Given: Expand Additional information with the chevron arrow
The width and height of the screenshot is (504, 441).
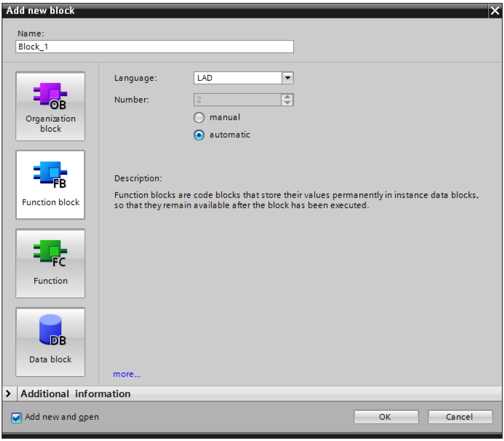Looking at the screenshot, I should pos(8,394).
